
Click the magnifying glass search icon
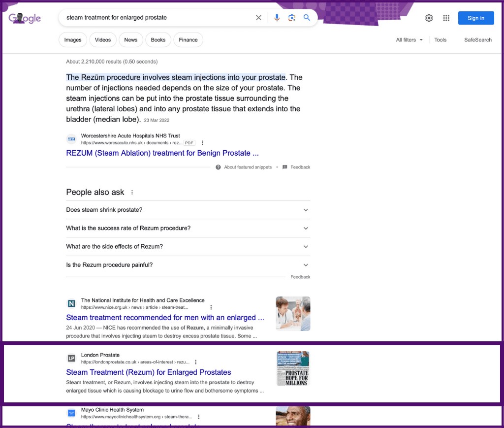307,18
